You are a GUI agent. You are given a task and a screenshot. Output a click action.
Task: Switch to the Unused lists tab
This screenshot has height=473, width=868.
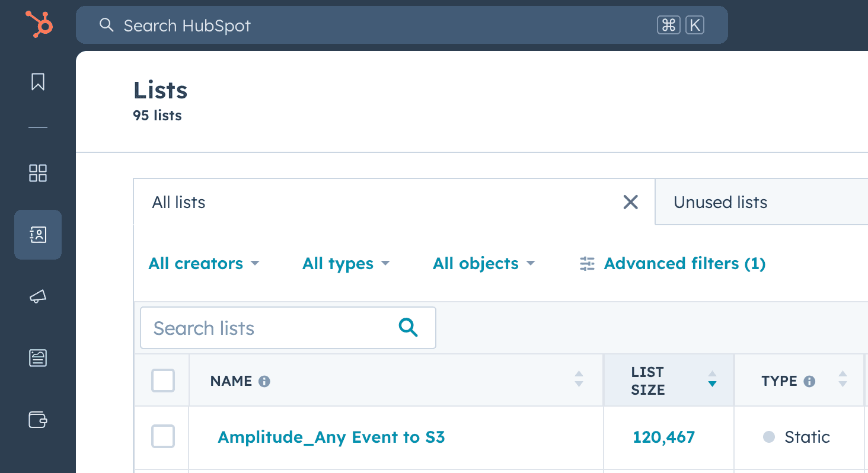(x=720, y=202)
